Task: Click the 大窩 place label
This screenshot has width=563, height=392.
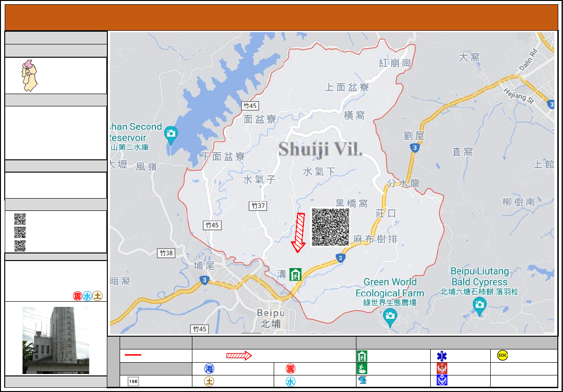Action: coord(469,57)
